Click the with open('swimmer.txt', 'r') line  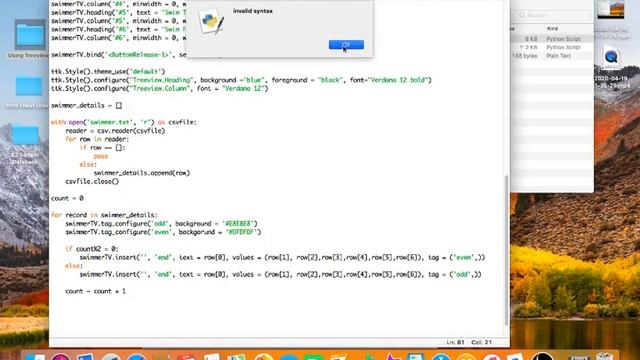[123, 122]
